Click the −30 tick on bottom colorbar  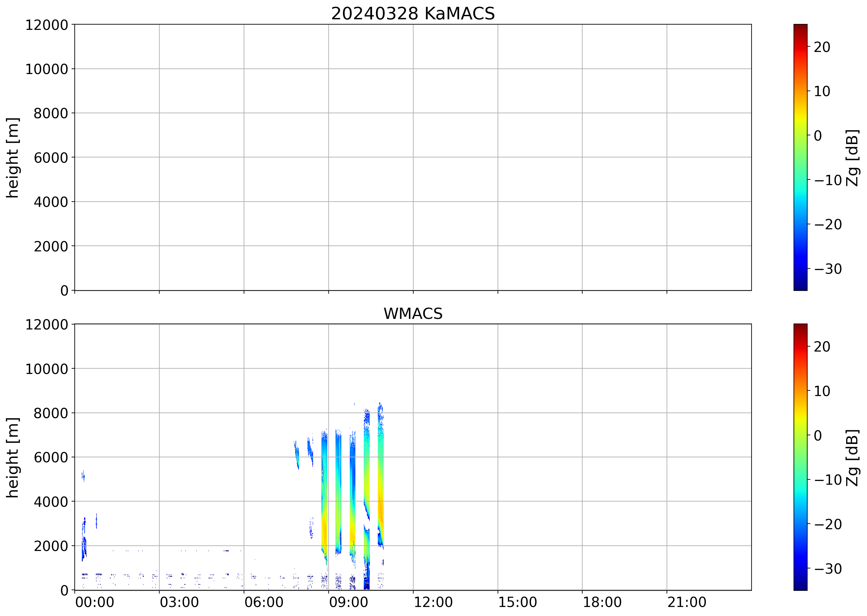point(827,569)
